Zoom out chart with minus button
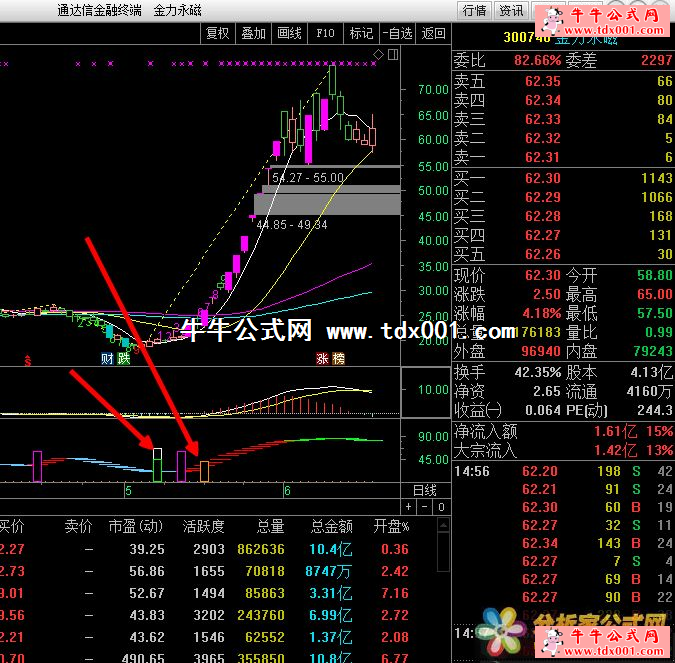The height and width of the screenshot is (663, 675). [424, 507]
